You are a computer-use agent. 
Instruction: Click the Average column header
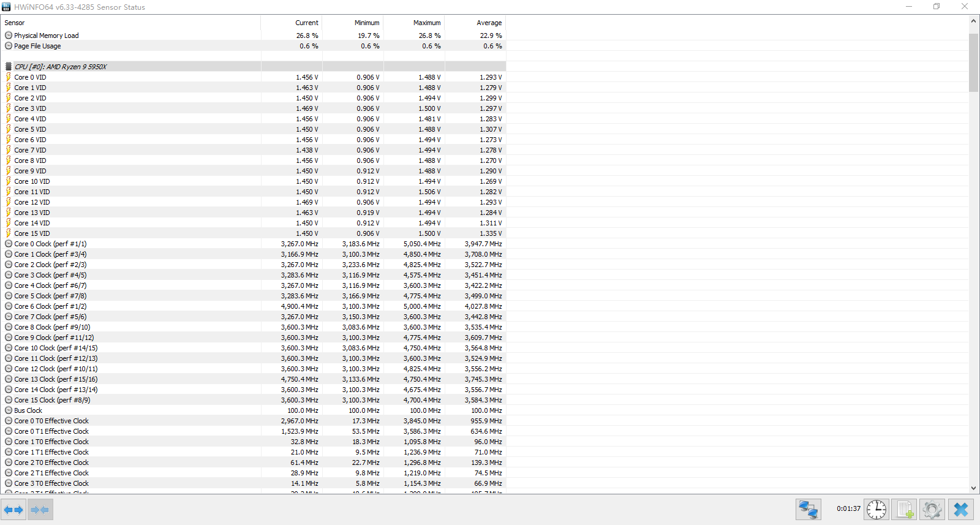pos(475,23)
